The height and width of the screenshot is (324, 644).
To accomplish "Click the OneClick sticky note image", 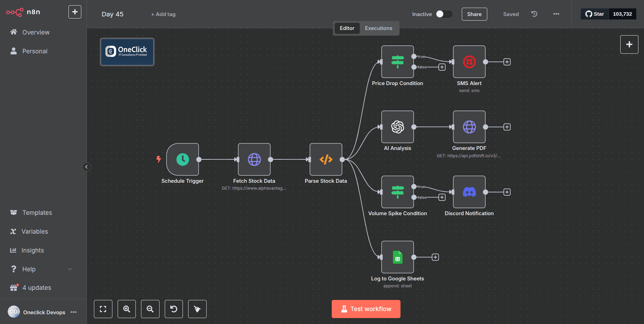I will click(127, 52).
